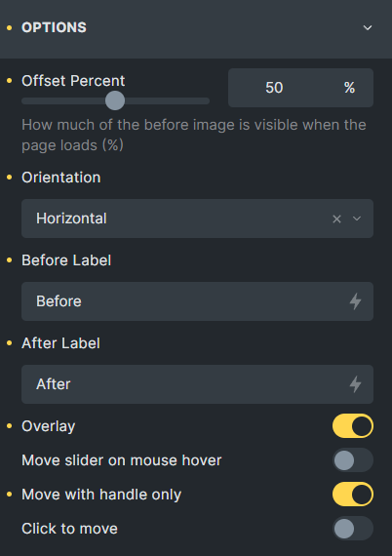Click the percent unit in offset field
The height and width of the screenshot is (556, 392).
(349, 88)
